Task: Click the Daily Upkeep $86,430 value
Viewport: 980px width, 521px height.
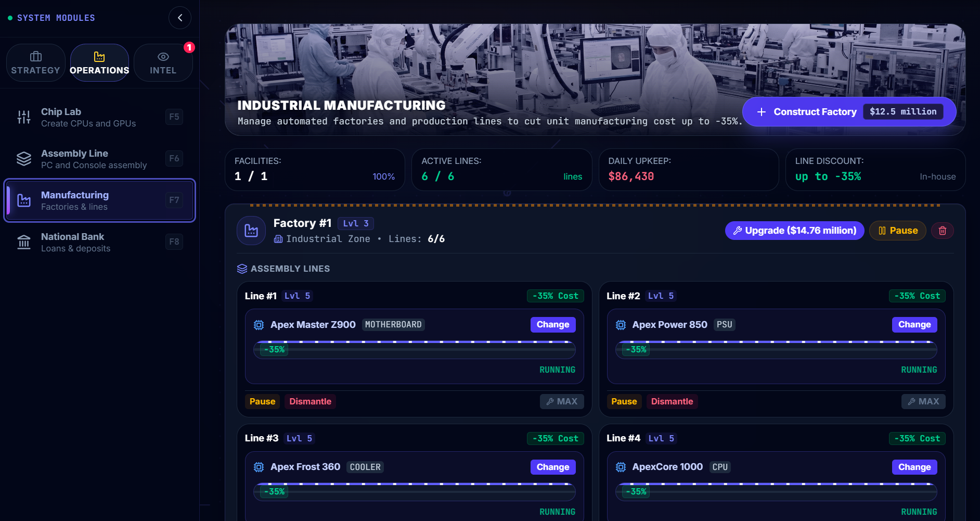Action: pyautogui.click(x=631, y=176)
